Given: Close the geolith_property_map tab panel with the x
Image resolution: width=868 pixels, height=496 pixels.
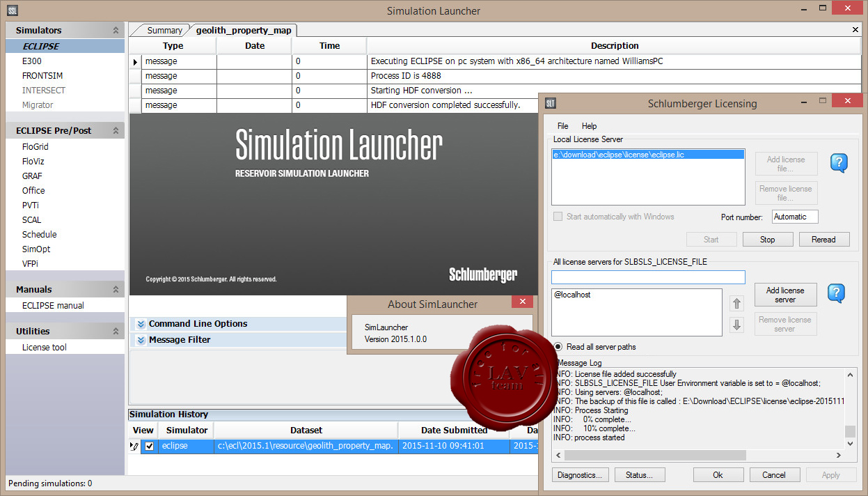Looking at the screenshot, I should (855, 30).
